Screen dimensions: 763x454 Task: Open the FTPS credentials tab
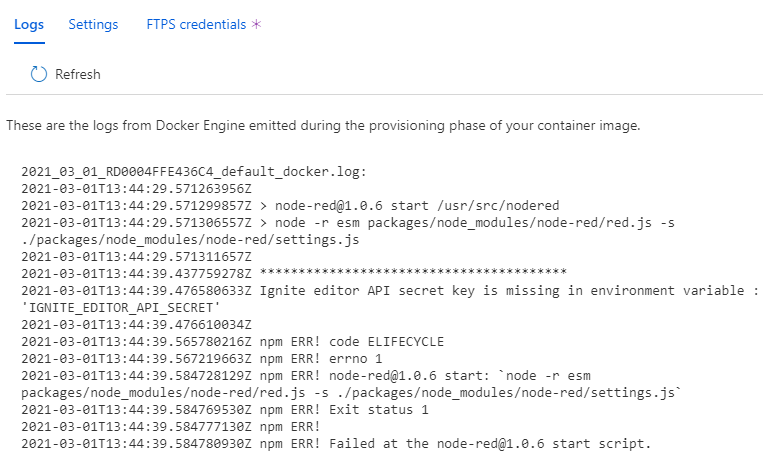click(196, 24)
